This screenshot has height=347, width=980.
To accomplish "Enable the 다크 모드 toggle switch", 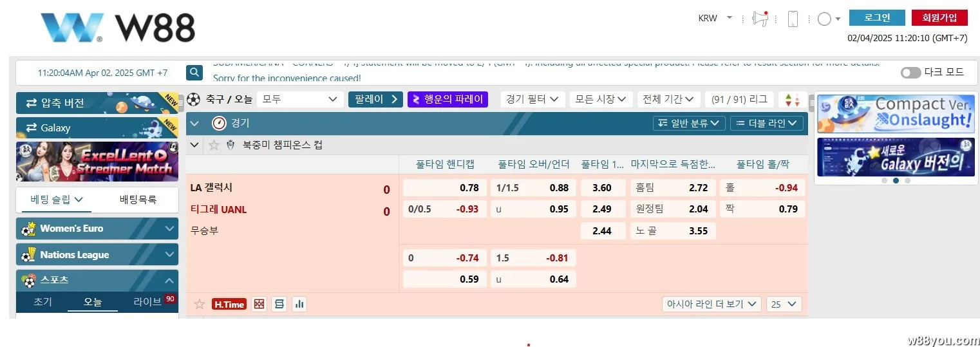I will (x=910, y=72).
